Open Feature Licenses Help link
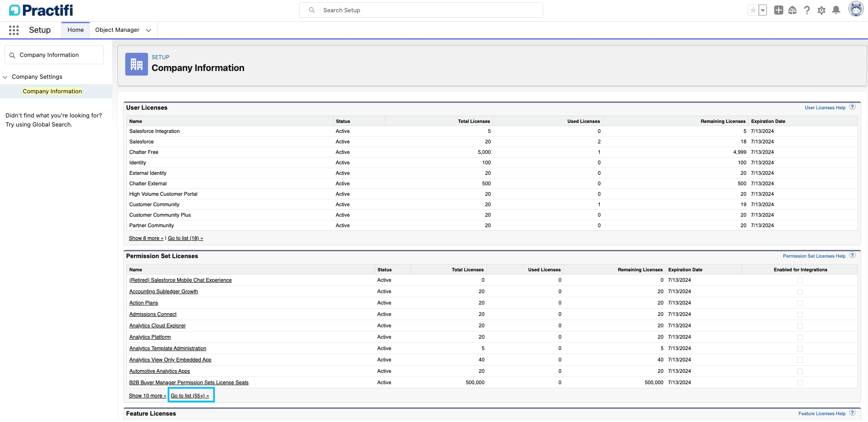 [x=822, y=414]
